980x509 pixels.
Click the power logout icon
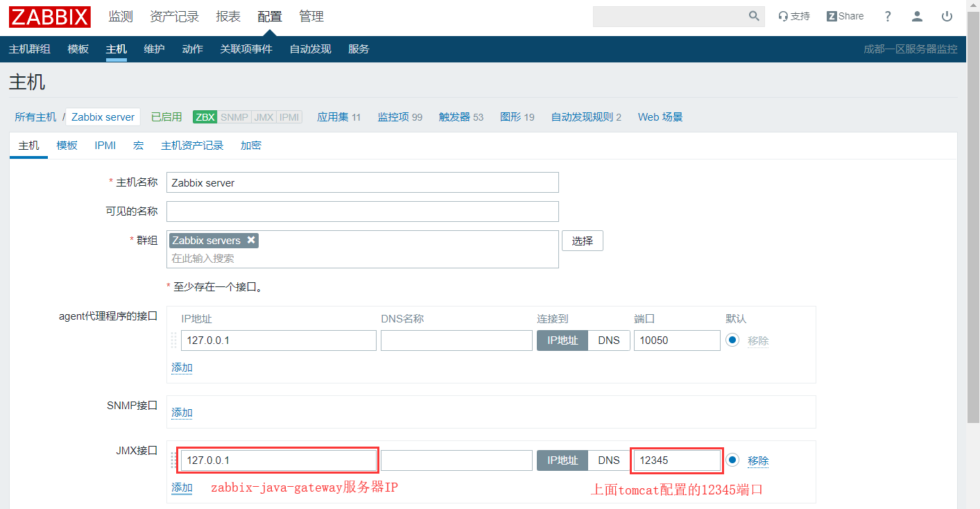pos(947,16)
